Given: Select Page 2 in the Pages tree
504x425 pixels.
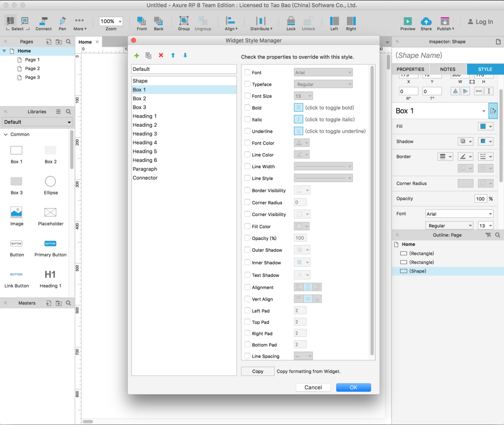Looking at the screenshot, I should pos(32,68).
